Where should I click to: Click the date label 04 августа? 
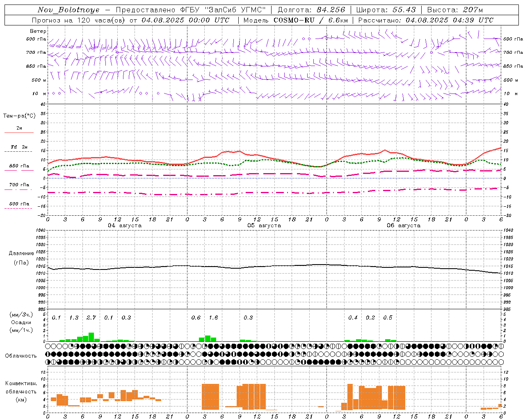pyautogui.click(x=125, y=226)
